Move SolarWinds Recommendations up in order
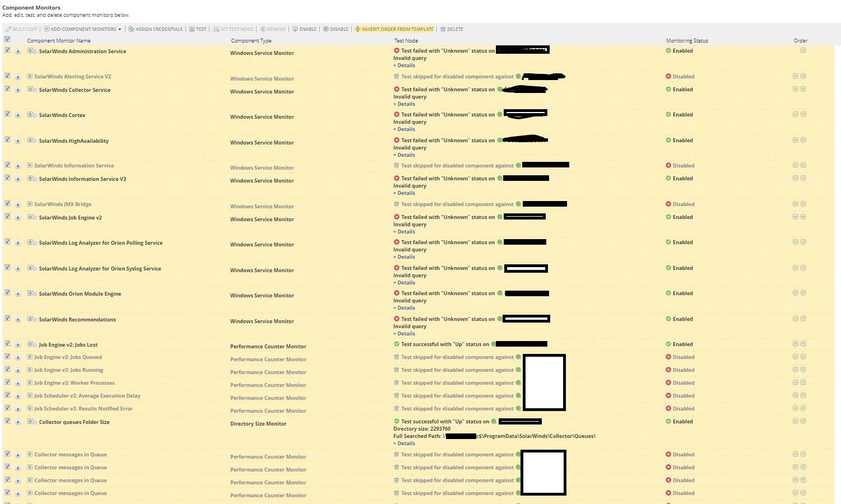Screen dimensions: 841x504 (795, 319)
